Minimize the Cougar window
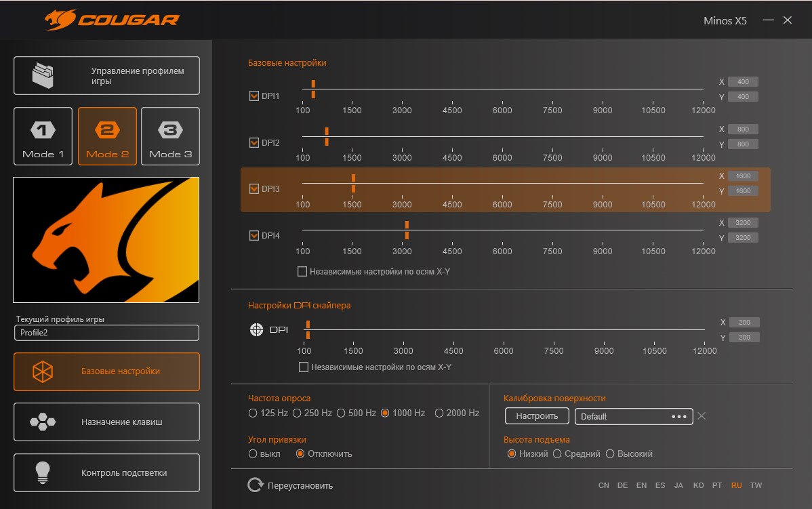This screenshot has width=812, height=509. click(769, 20)
